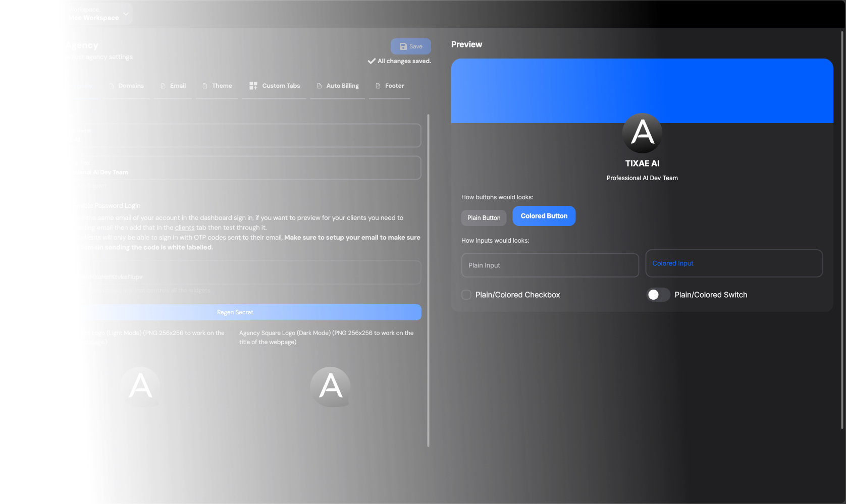This screenshot has height=504, width=846.
Task: Select the Plain Button option
Action: (483, 217)
